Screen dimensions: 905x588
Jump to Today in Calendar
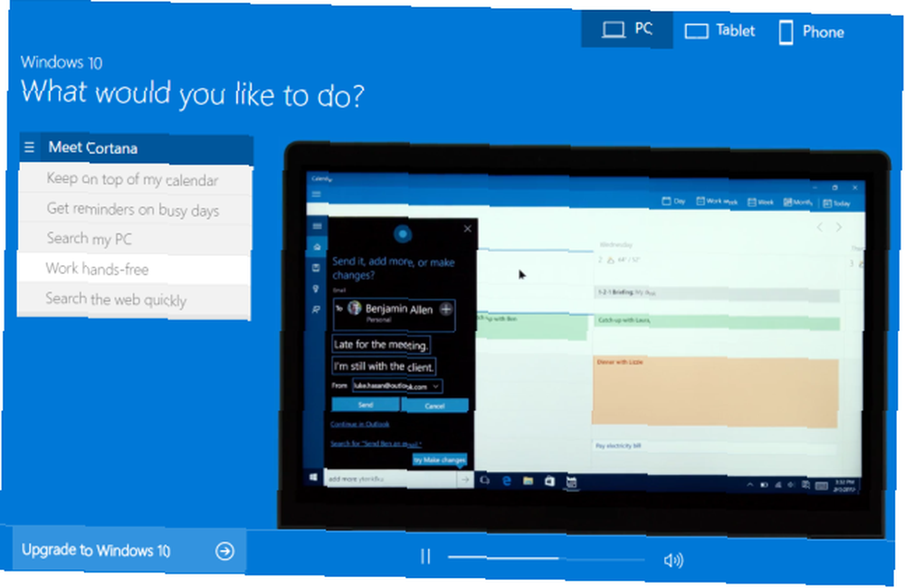(x=836, y=204)
